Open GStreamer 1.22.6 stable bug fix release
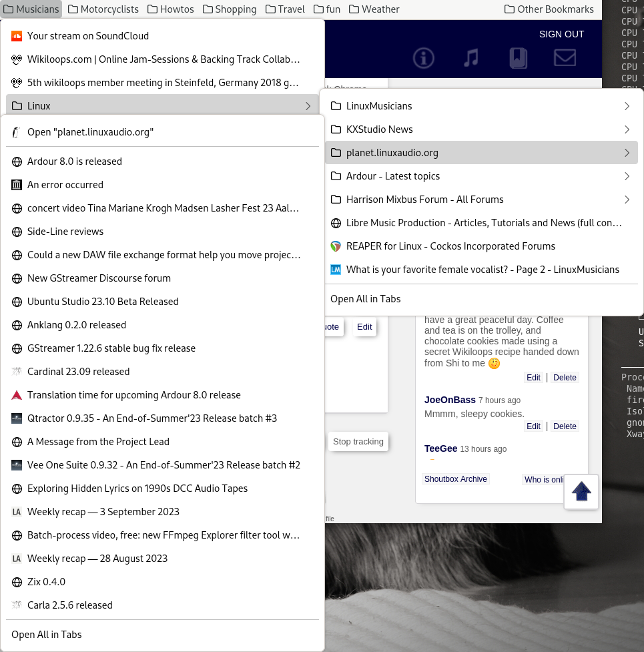The width and height of the screenshot is (644, 652). (x=163, y=348)
